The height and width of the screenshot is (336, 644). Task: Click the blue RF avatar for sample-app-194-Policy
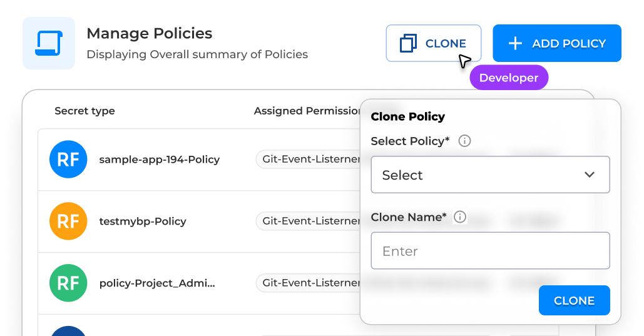click(68, 160)
